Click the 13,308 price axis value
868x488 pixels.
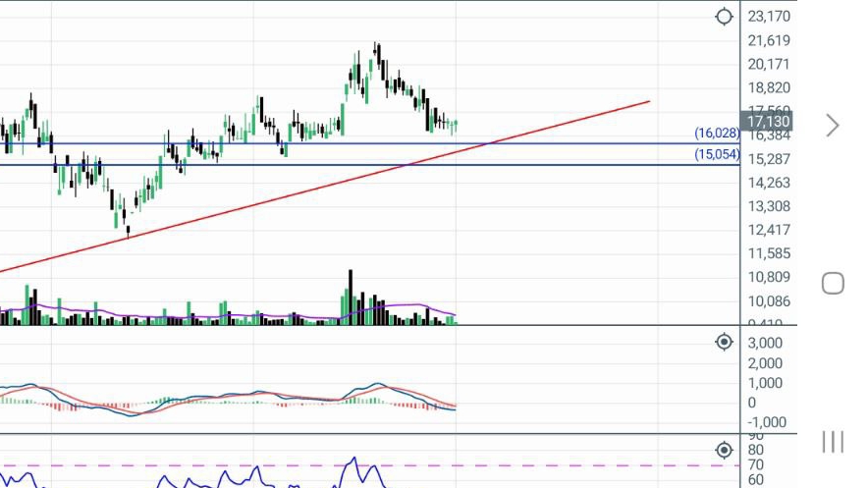click(769, 206)
